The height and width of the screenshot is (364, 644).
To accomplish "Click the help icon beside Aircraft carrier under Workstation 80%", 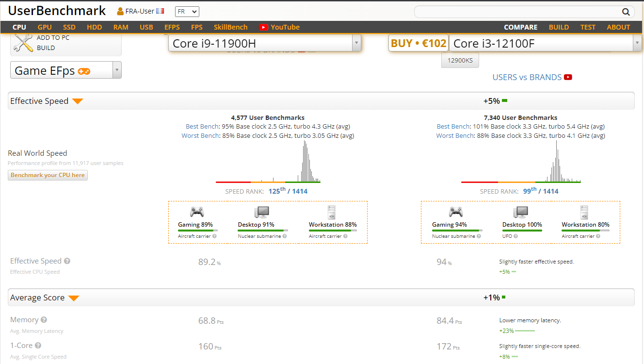I will coord(598,236).
